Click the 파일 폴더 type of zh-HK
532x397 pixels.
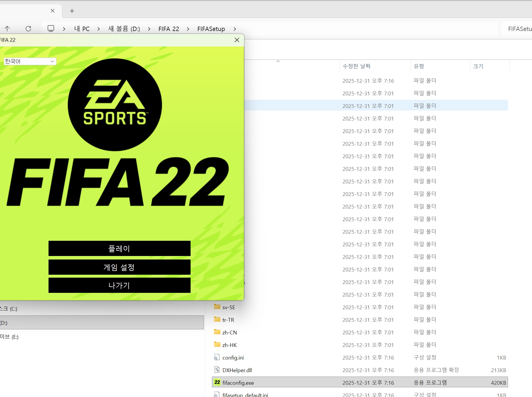425,345
